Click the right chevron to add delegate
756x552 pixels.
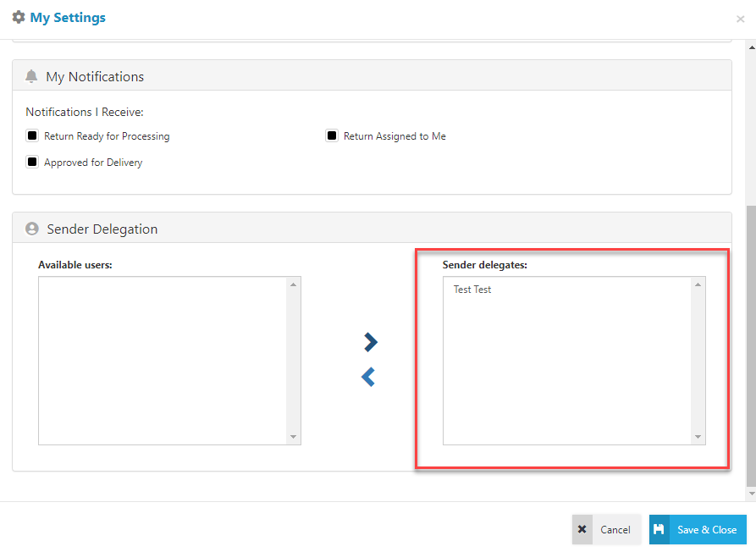[370, 342]
